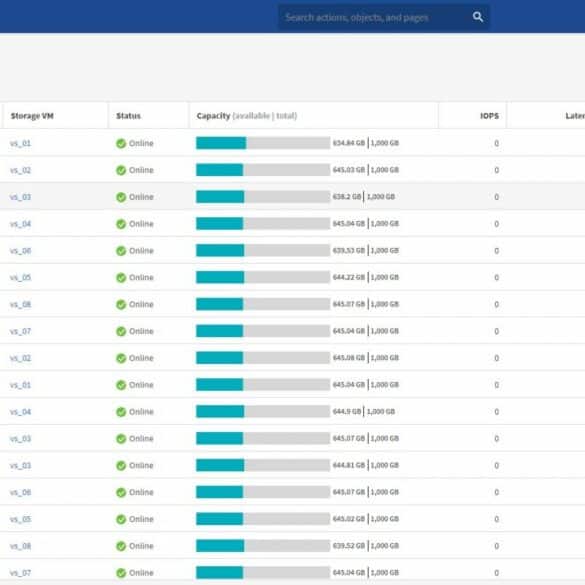This screenshot has height=585, width=585.
Task: Click Online status text in 639.52 GB row
Action: pos(141,546)
